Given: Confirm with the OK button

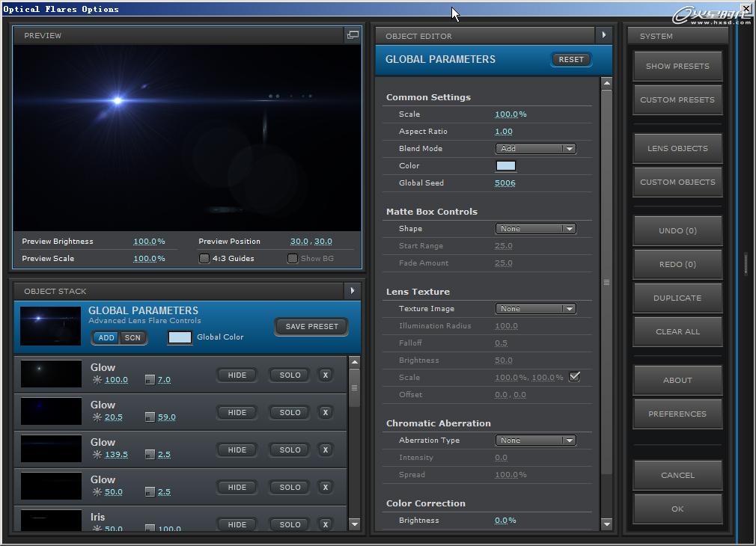Looking at the screenshot, I should [x=677, y=509].
